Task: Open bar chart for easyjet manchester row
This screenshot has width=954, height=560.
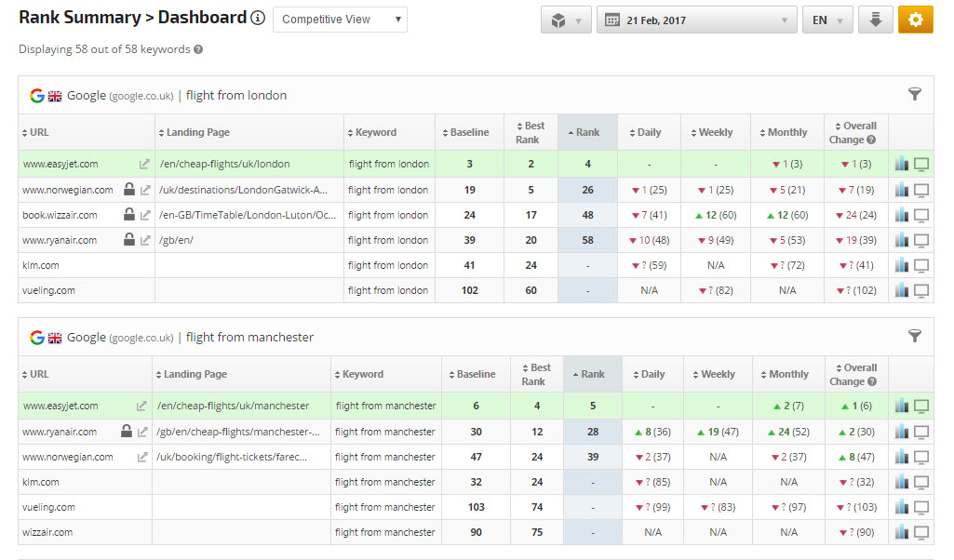Action: coord(902,406)
